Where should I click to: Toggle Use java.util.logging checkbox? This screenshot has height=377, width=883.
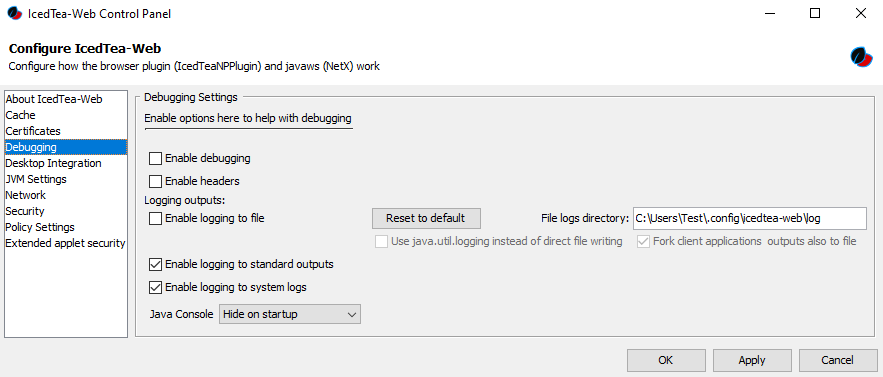click(x=382, y=241)
